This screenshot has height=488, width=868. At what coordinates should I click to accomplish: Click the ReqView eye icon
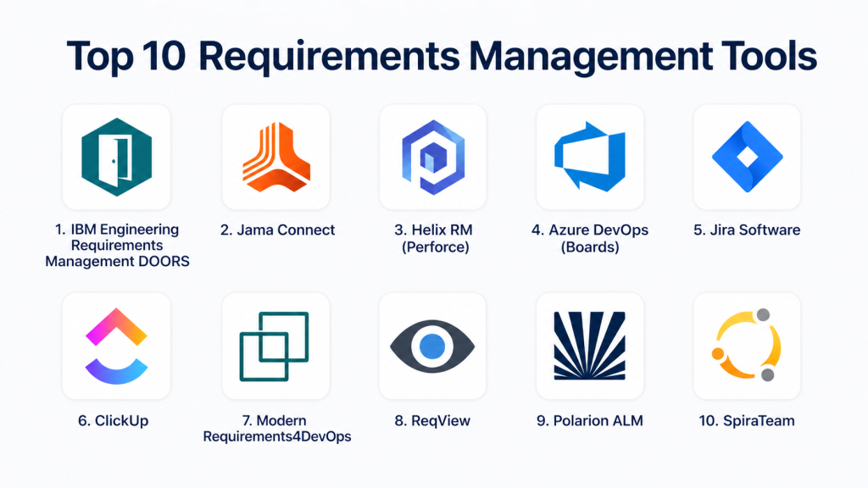[432, 346]
